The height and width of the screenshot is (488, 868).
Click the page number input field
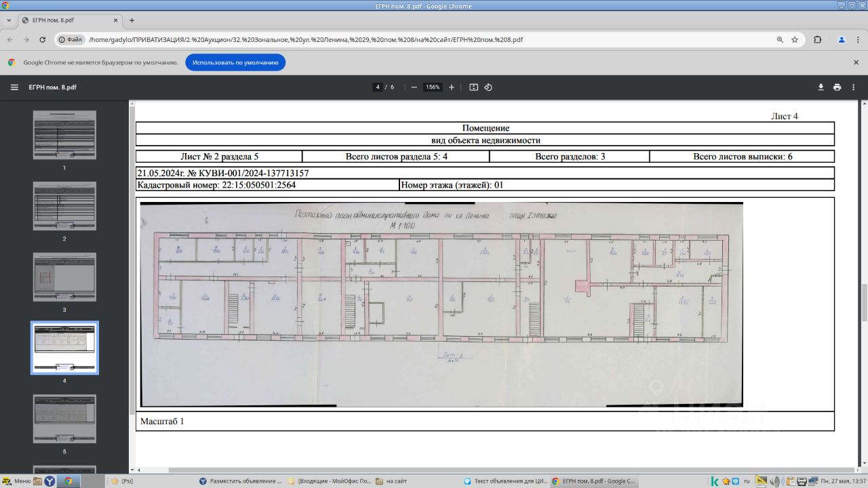(x=378, y=87)
